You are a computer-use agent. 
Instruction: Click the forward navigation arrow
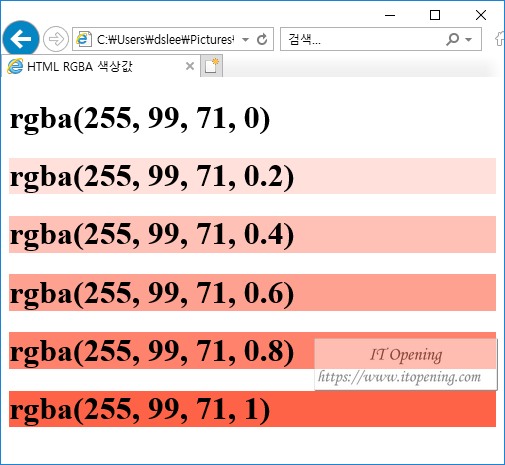56,39
